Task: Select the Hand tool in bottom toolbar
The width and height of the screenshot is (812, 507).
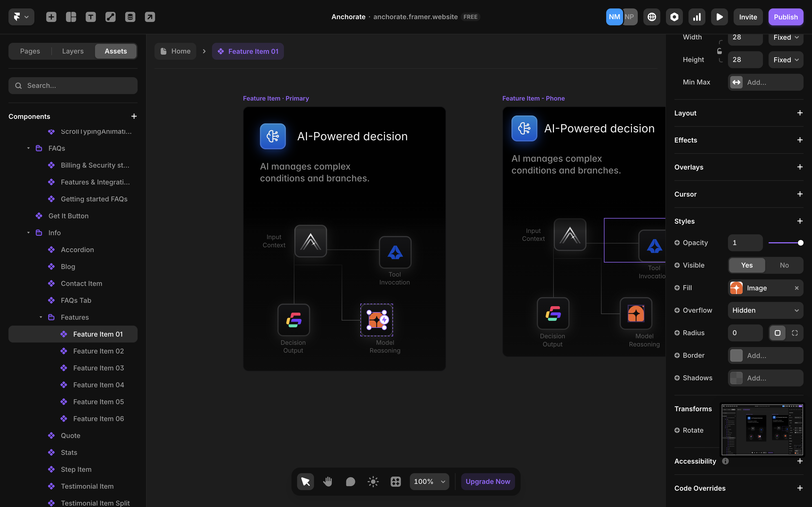Action: click(328, 482)
